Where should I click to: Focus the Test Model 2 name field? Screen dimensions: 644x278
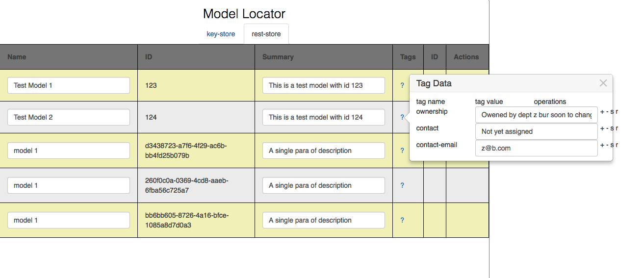(x=69, y=117)
